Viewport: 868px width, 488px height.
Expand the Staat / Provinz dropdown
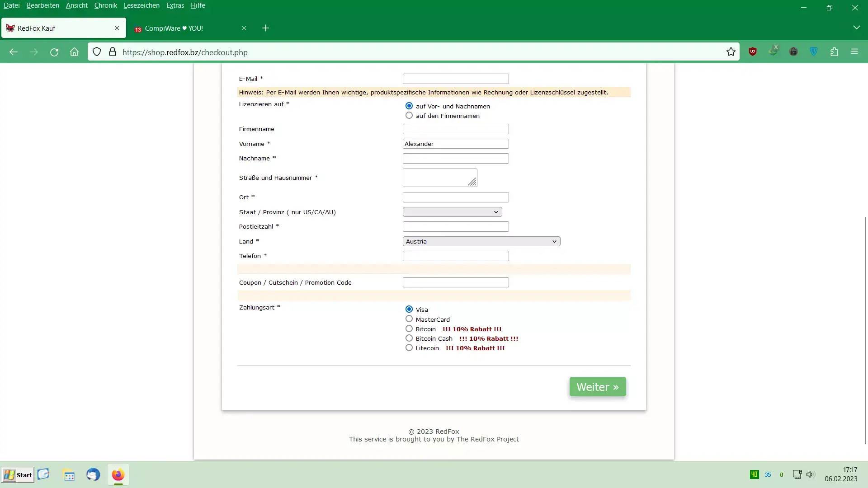point(452,212)
